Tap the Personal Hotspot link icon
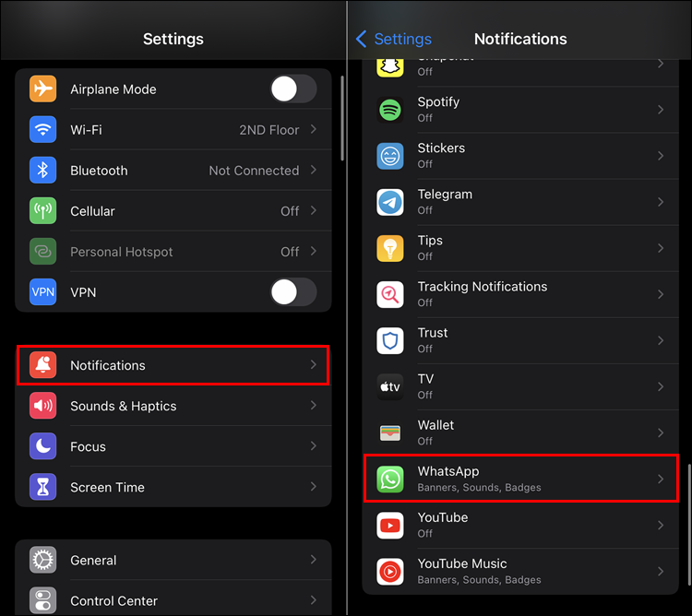This screenshot has width=692, height=616. click(42, 251)
